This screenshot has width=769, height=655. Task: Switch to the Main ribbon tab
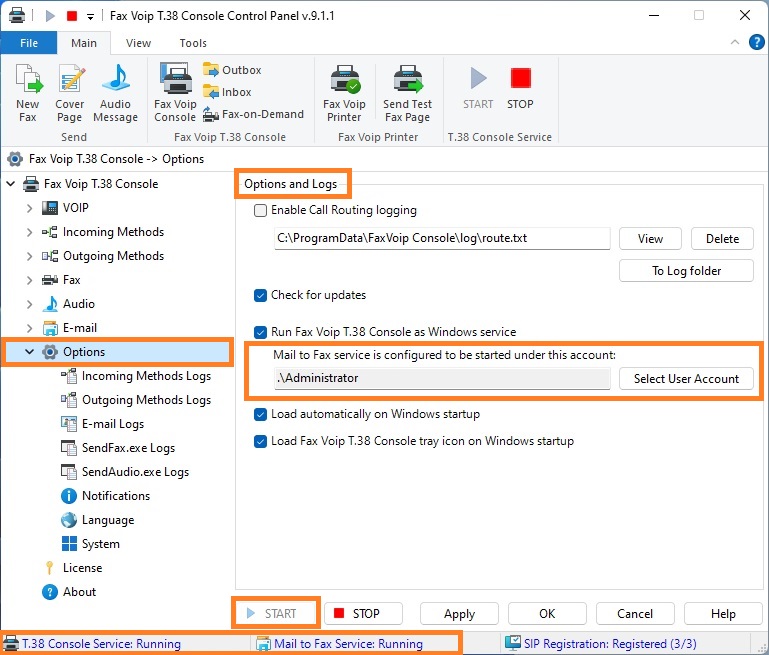pos(84,43)
